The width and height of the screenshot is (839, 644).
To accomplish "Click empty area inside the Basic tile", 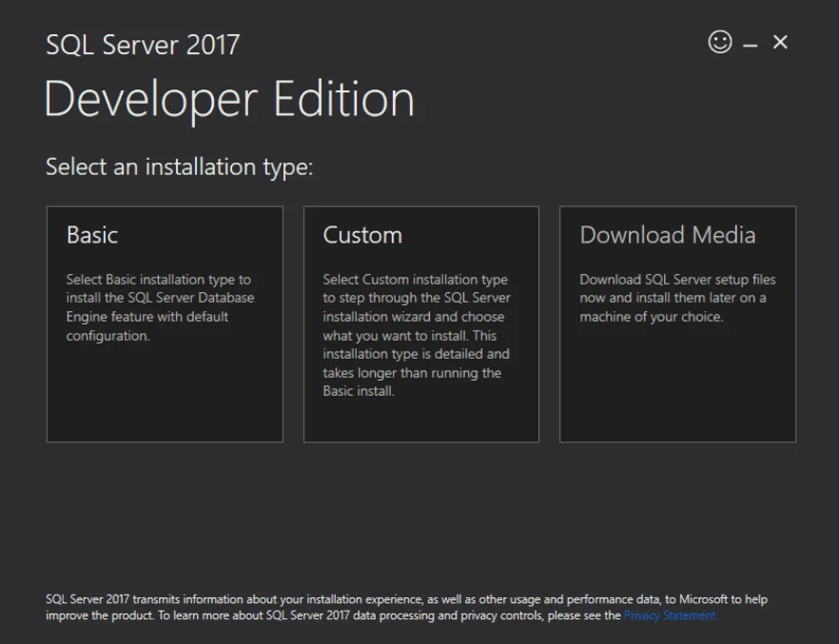I will [x=165, y=400].
